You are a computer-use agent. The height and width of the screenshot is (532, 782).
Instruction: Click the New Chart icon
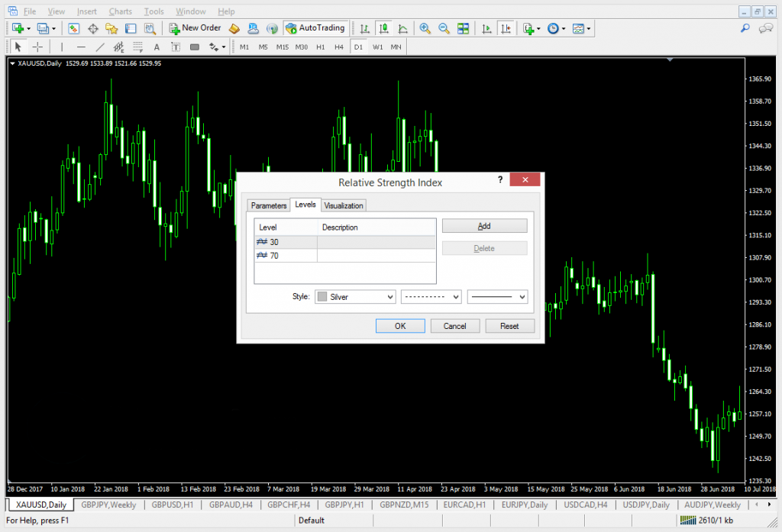point(18,28)
